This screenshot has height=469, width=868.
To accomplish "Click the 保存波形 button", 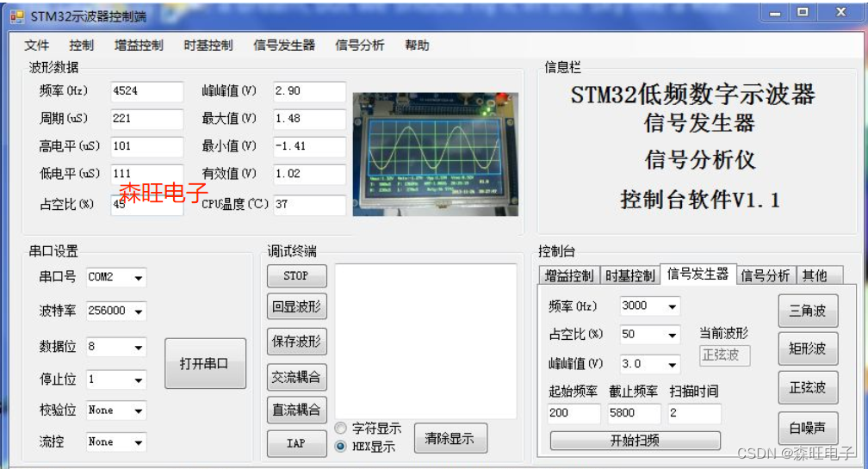I will (297, 342).
